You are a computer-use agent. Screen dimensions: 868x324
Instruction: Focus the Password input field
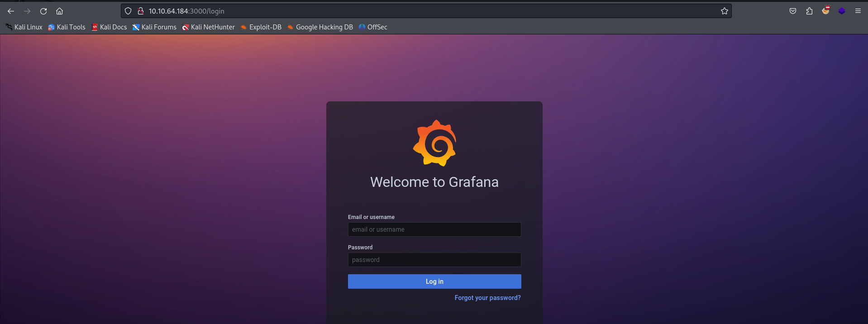point(434,260)
